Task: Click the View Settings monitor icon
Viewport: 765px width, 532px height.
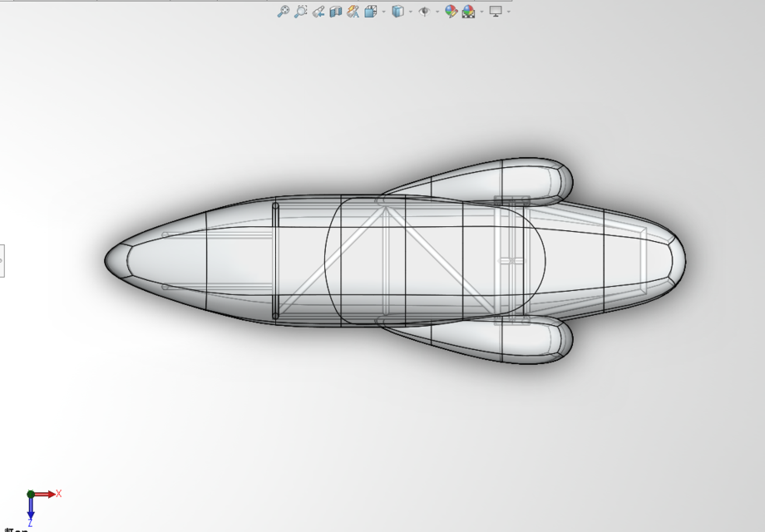Action: tap(496, 12)
